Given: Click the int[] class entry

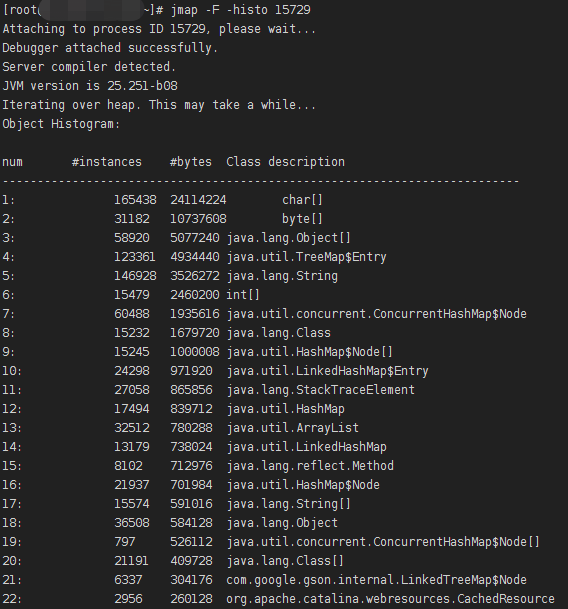Looking at the screenshot, I should pyautogui.click(x=243, y=295).
